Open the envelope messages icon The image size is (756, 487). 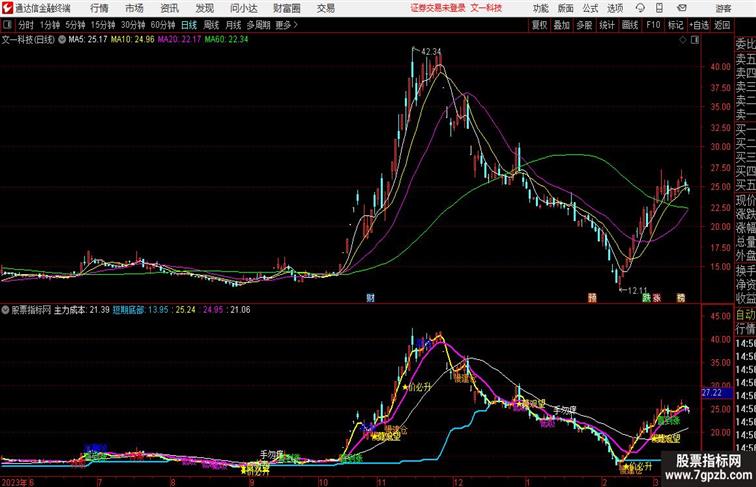pyautogui.click(x=682, y=8)
